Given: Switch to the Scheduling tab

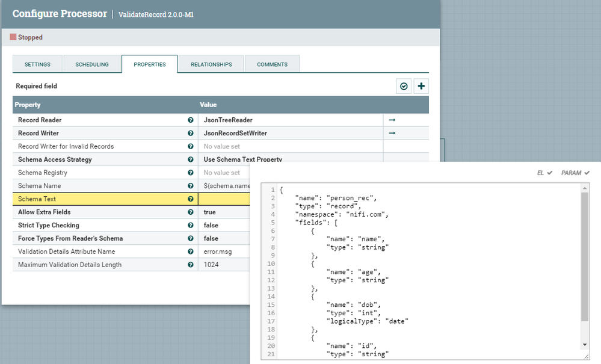Looking at the screenshot, I should coord(92,64).
